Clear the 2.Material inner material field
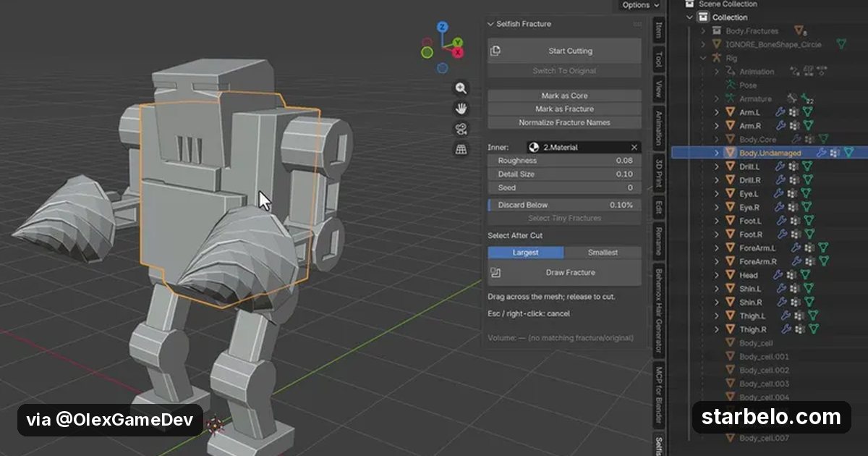Screen dimensions: 868x456 point(634,147)
